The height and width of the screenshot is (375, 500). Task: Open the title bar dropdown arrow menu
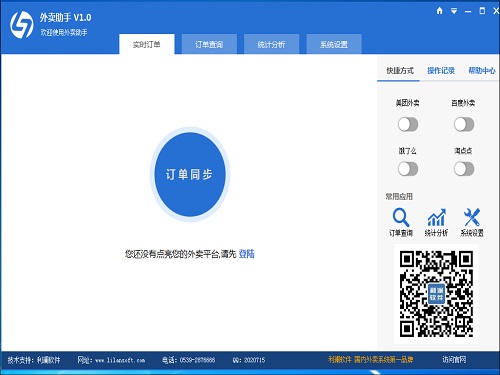point(454,11)
